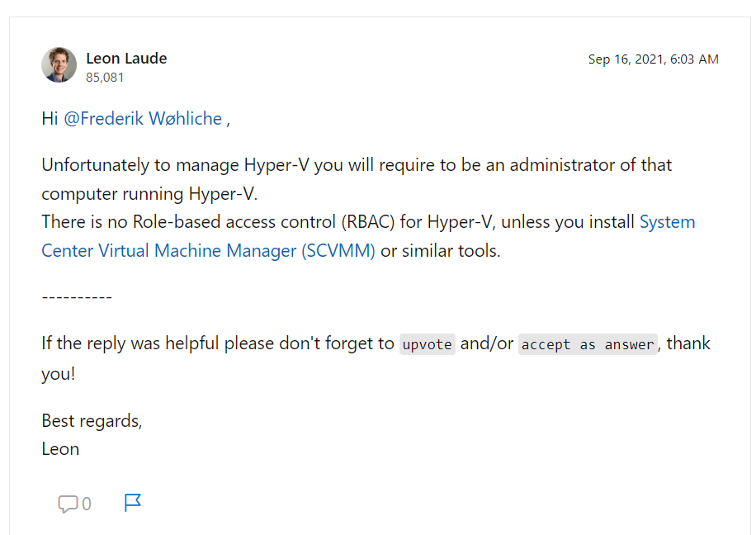Report this answer with the flag icon

click(132, 503)
